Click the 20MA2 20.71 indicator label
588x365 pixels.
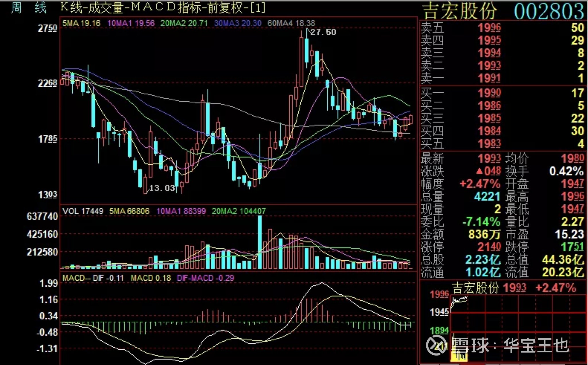[184, 23]
